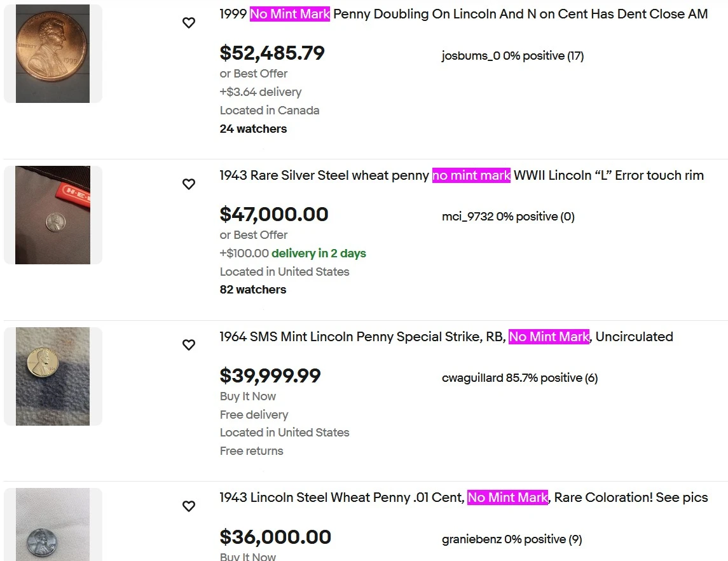View seller mci_9732 feedback info
Image resolution: width=728 pixels, height=561 pixels.
(x=508, y=217)
